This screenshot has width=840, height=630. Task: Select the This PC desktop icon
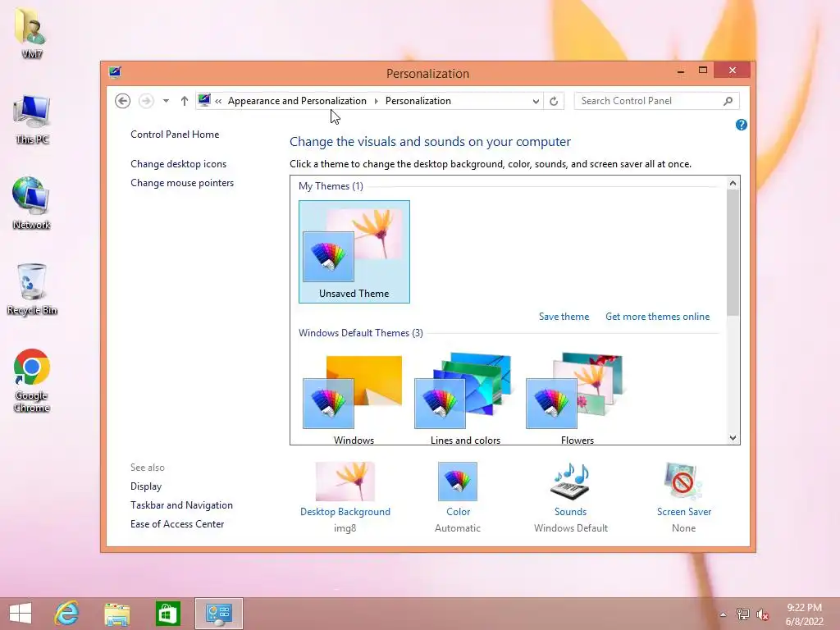point(32,120)
